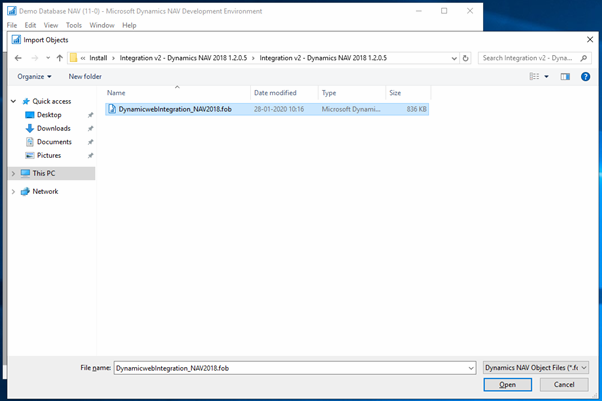The image size is (602, 401).
Task: Open the Window menu
Action: pyautogui.click(x=101, y=25)
